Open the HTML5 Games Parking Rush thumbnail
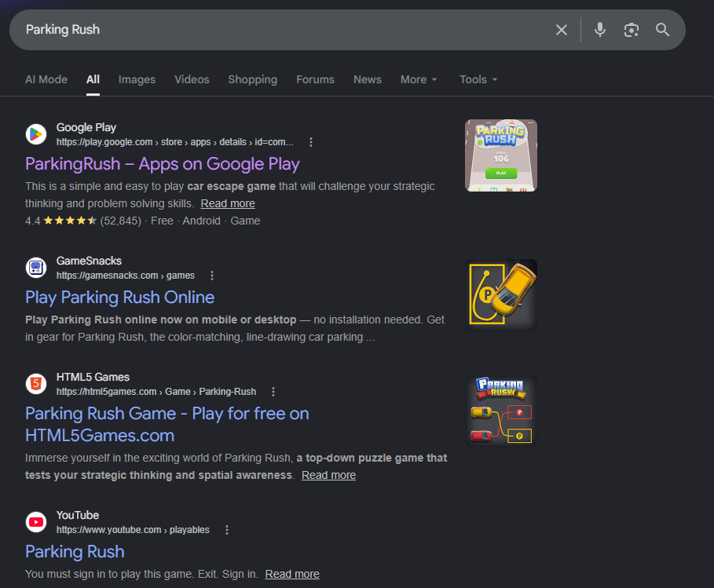Viewport: 714px width, 588px height. pyautogui.click(x=501, y=411)
